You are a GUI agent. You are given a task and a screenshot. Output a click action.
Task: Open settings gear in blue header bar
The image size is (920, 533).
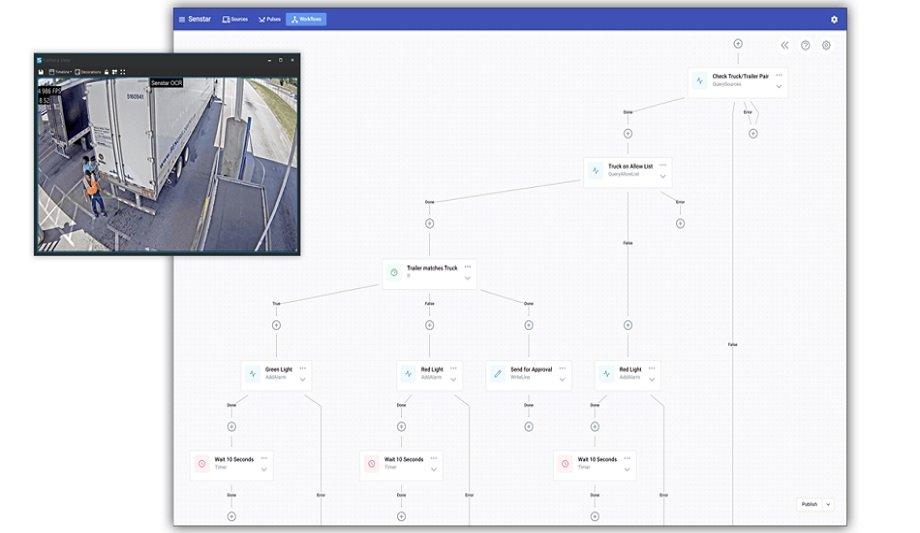point(834,19)
